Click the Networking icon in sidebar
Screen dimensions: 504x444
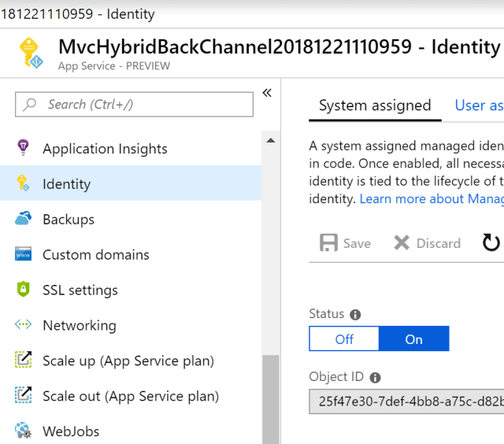[x=23, y=325]
